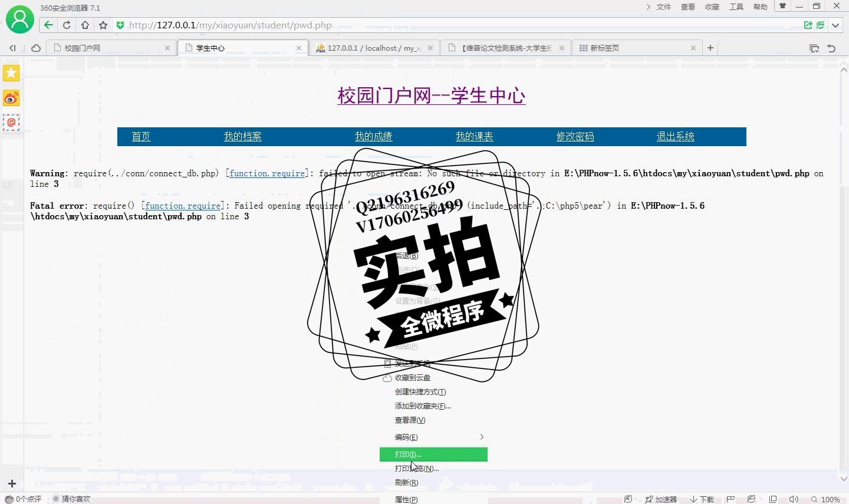
Task: Click the page scrollbar up arrow
Action: click(844, 68)
